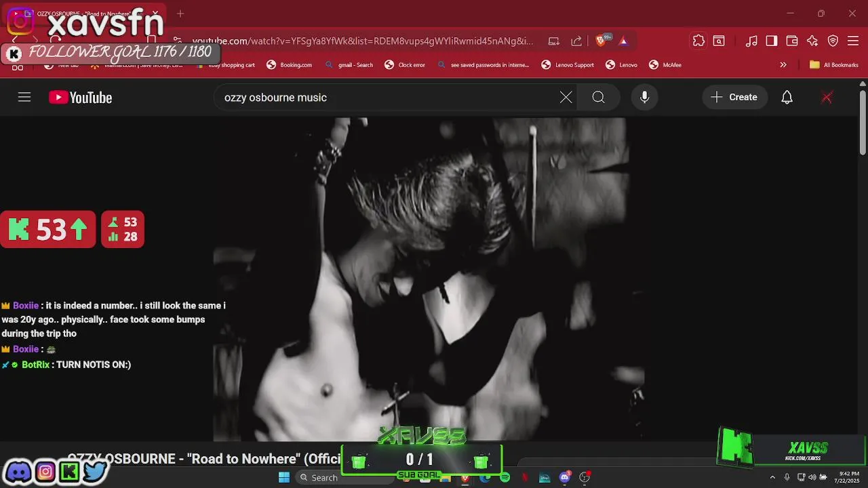Screen dimensions: 868x488
Task: Run search with the magnifier button
Action: point(598,97)
